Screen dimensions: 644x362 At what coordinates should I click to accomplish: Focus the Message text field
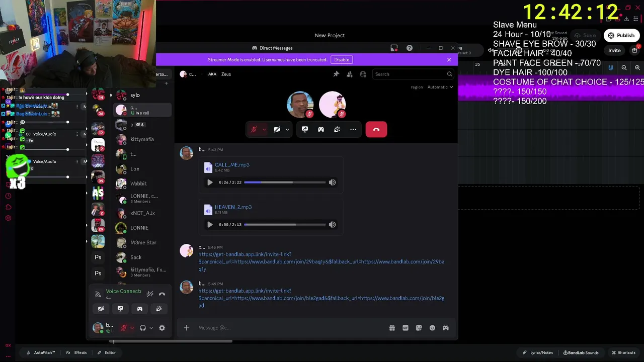(289, 328)
